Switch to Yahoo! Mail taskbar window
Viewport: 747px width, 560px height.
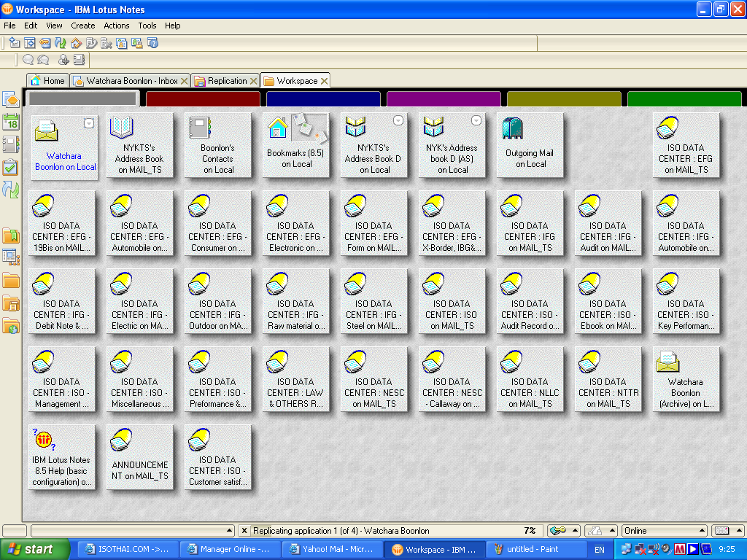coord(332,549)
